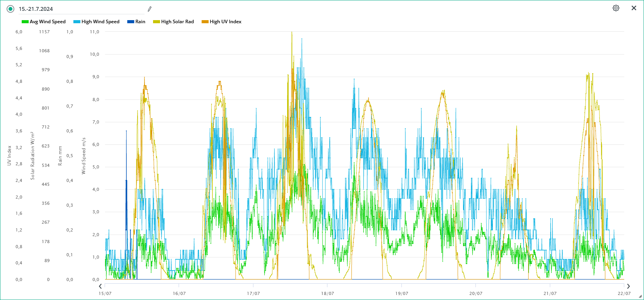Hide the High Wind Speed series
644x300 pixels.
click(100, 22)
